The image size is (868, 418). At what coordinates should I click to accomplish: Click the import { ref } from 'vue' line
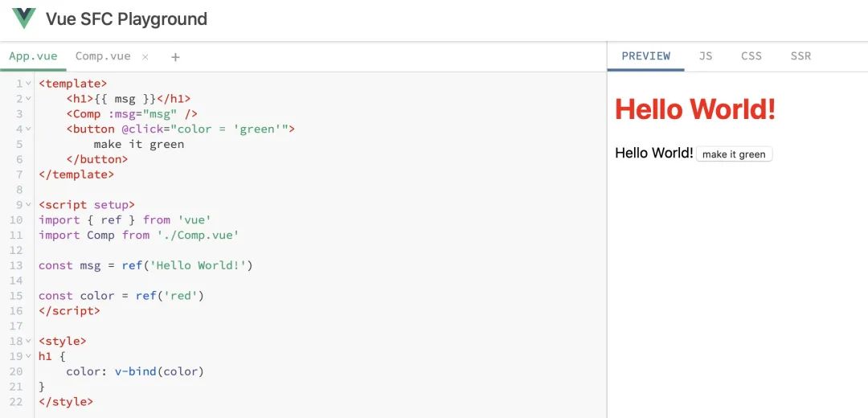tap(125, 219)
